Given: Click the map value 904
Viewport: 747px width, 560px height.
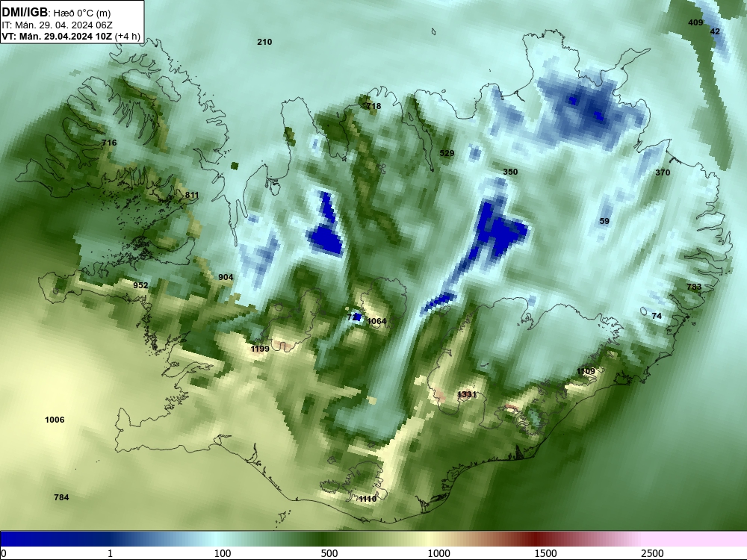Looking at the screenshot, I should [x=226, y=277].
